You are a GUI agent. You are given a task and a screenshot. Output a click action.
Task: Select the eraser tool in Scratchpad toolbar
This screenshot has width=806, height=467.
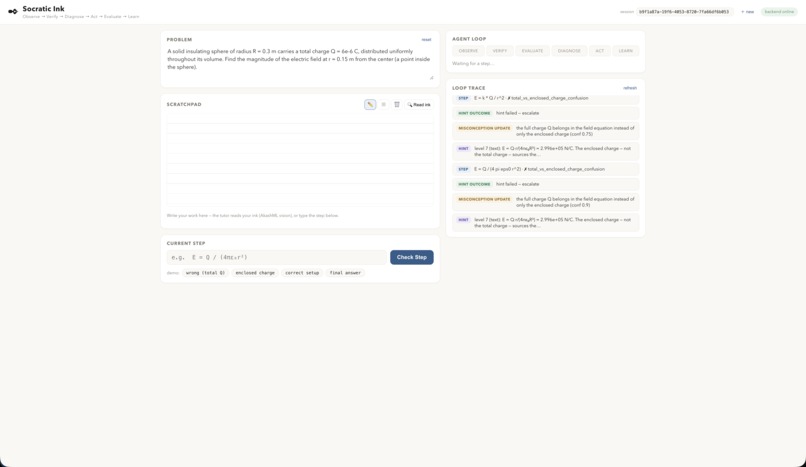tap(383, 104)
